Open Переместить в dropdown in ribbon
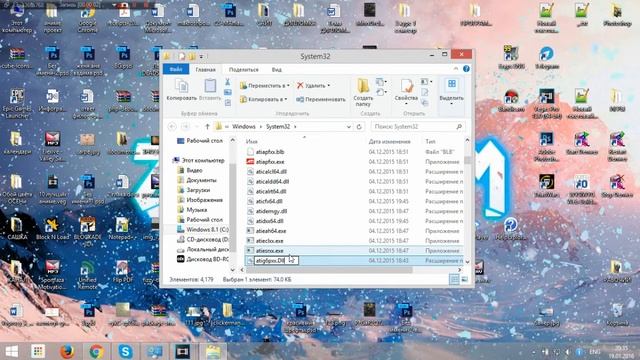Viewport: 640px width, 360px height. point(264,86)
